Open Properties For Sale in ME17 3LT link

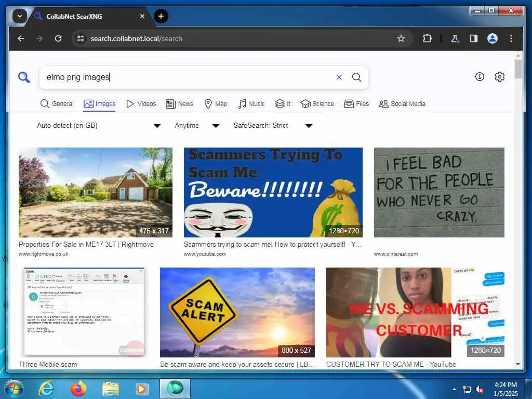(x=86, y=244)
